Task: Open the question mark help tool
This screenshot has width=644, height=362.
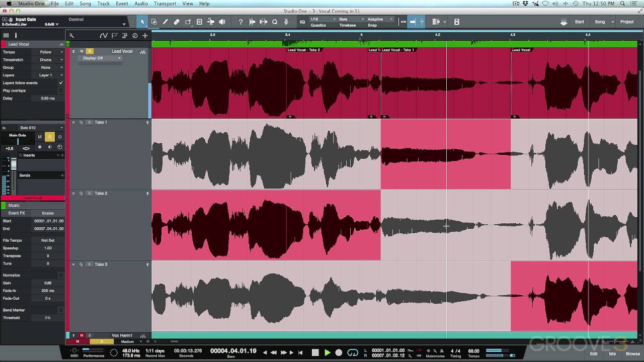Action: [x=240, y=22]
